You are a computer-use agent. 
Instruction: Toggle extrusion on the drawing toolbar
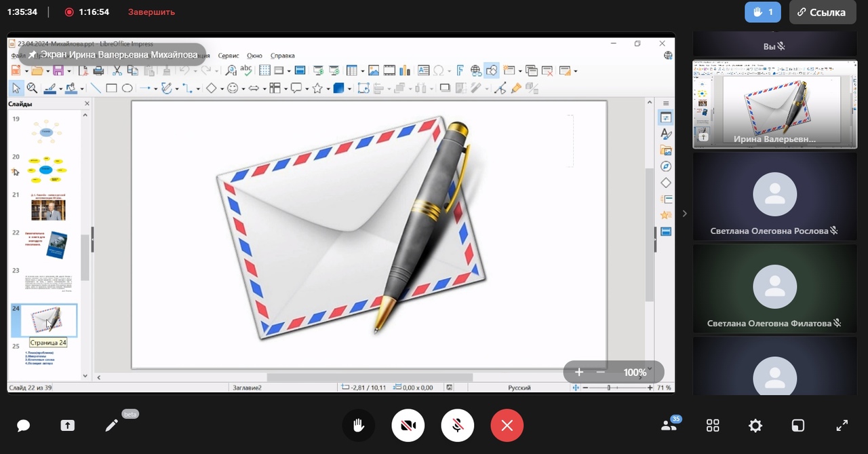click(x=532, y=88)
